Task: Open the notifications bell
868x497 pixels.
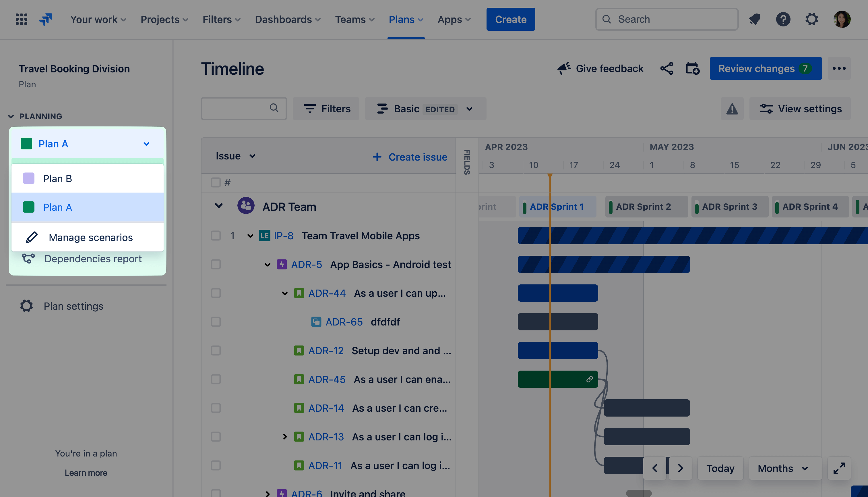Action: point(755,20)
